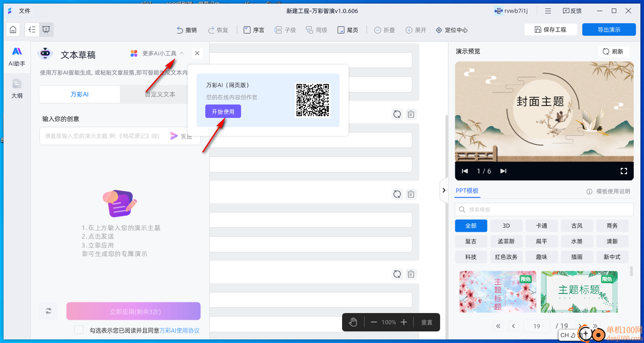This screenshot has height=343, width=644.
Task: Open the AI助手 sidebar panel
Action: click(x=17, y=57)
